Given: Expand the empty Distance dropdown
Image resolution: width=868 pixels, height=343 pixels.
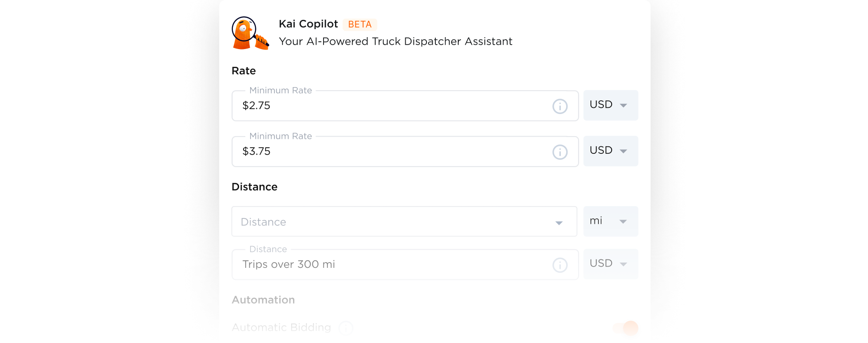Looking at the screenshot, I should [x=404, y=221].
